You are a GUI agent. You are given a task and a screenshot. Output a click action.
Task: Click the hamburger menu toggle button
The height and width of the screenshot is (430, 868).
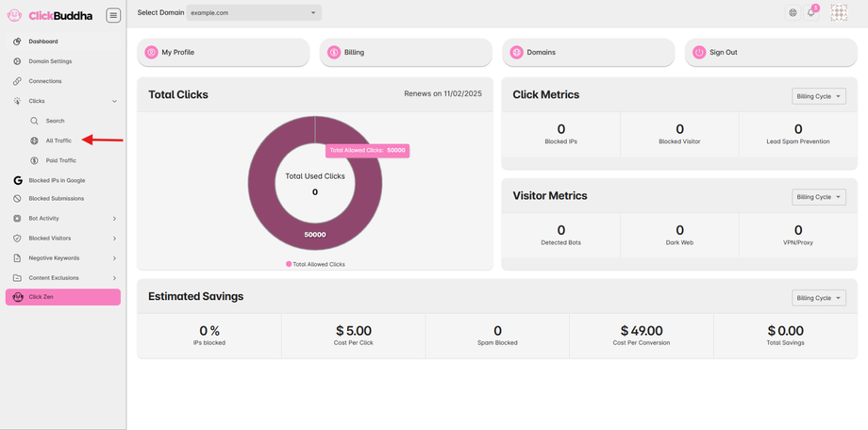tap(113, 15)
